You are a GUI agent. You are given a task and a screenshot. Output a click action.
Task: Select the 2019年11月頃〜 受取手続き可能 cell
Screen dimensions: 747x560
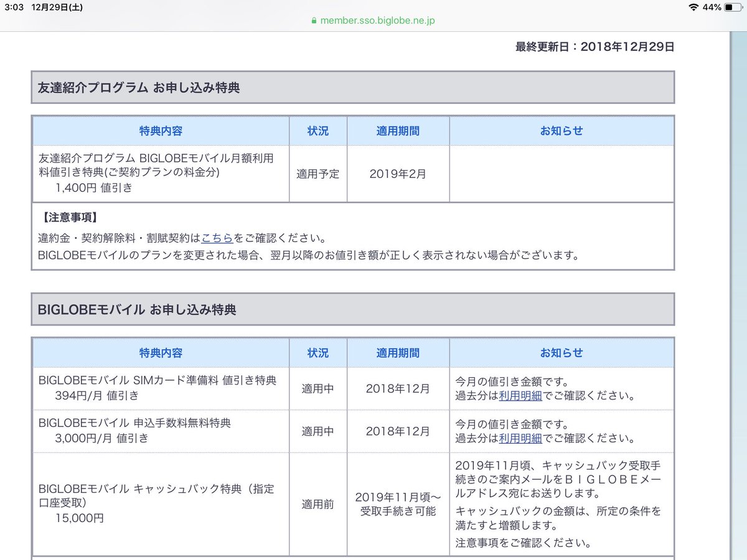pyautogui.click(x=398, y=505)
